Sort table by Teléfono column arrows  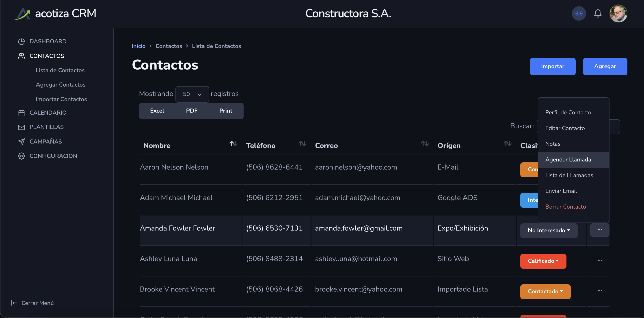302,144
